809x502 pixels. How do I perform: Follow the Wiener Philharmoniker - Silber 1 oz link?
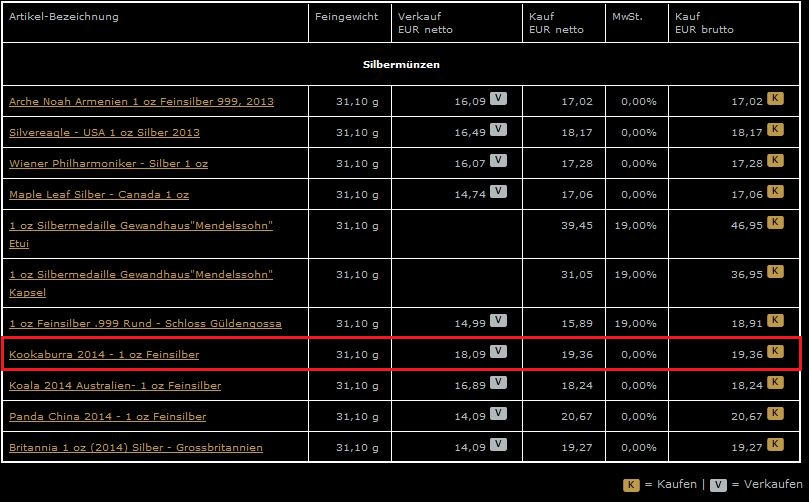pos(108,164)
